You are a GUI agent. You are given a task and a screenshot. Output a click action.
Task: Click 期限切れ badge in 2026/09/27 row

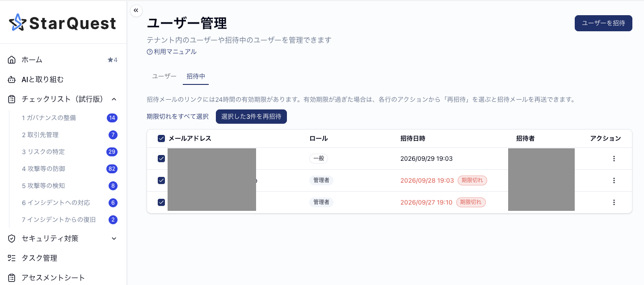click(471, 202)
